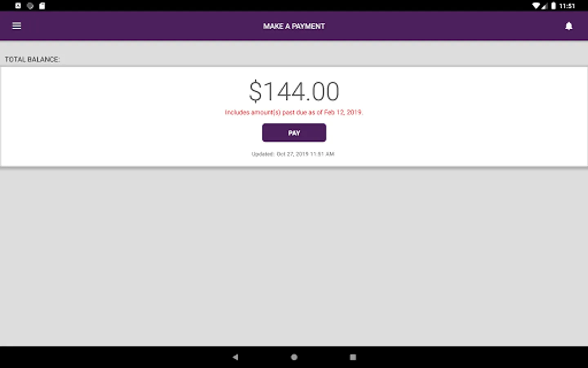Tap the first notification icon in status bar
This screenshot has height=368, width=588.
click(x=18, y=6)
